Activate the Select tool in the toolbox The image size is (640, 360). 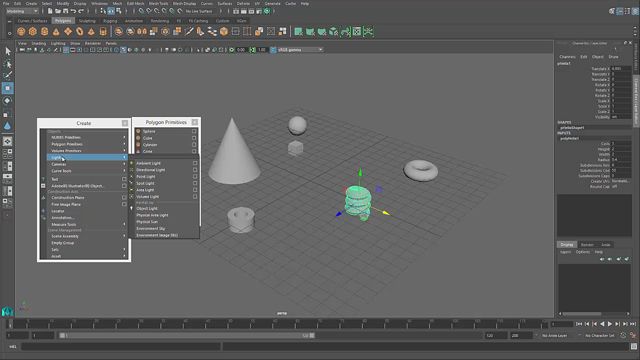click(x=7, y=51)
